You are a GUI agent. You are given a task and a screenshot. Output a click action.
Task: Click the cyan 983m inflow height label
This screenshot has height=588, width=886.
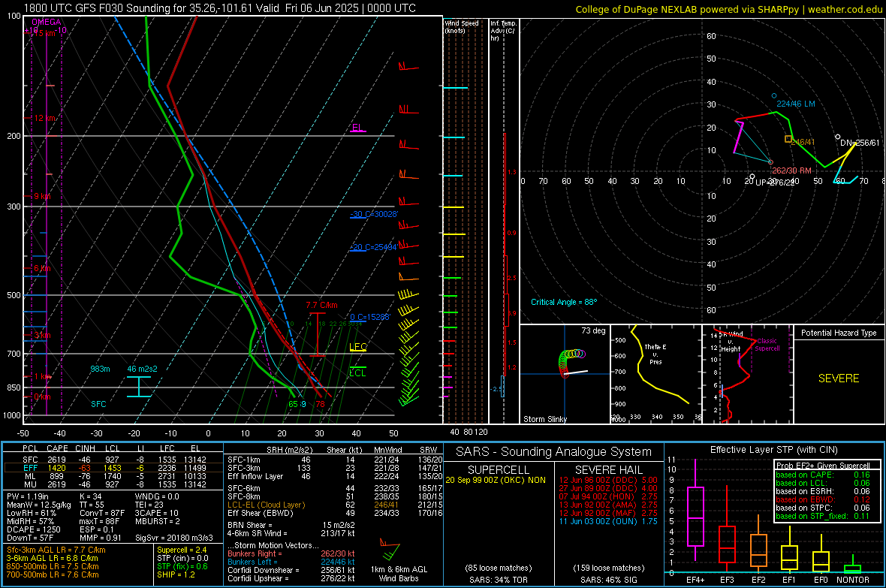(100, 369)
